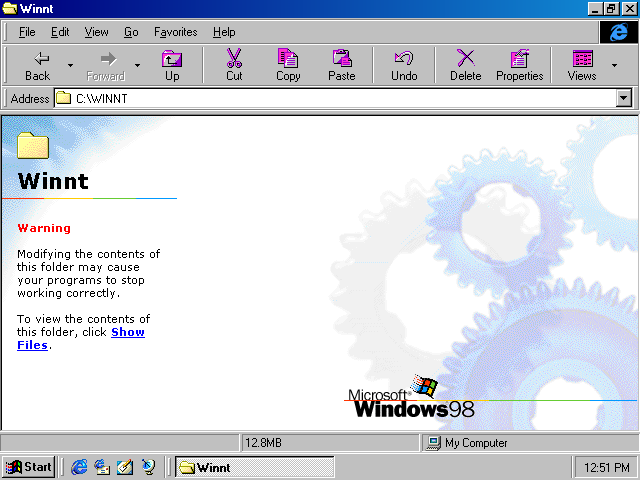Click the large Winnt folder icon
This screenshot has width=640, height=480.
[33, 145]
